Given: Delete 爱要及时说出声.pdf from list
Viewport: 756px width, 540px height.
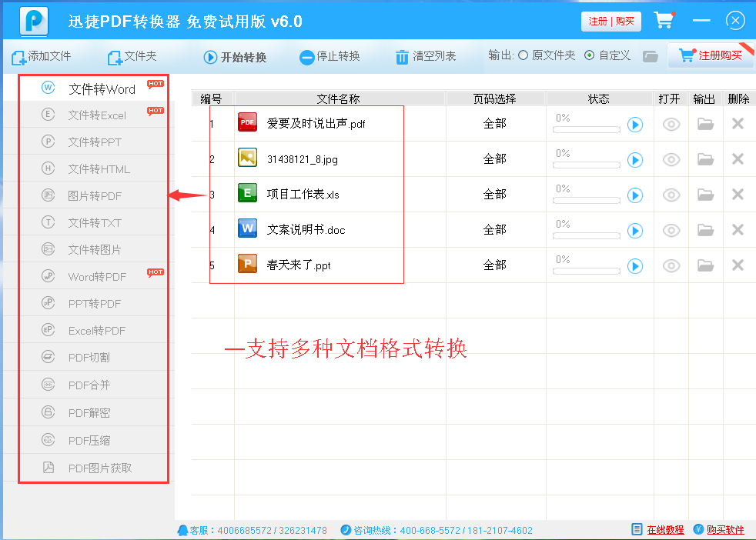Looking at the screenshot, I should point(738,124).
